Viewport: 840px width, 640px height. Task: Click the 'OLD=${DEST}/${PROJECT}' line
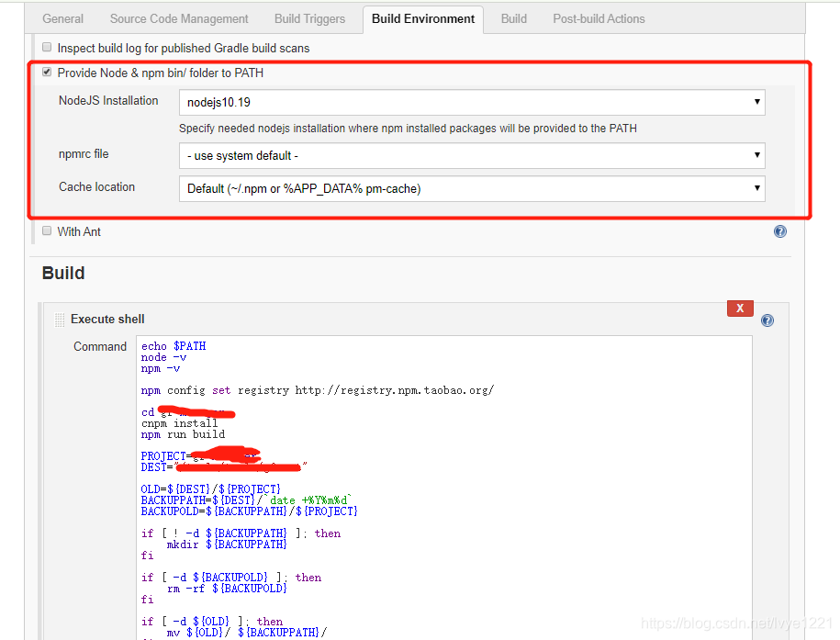pyautogui.click(x=210, y=488)
